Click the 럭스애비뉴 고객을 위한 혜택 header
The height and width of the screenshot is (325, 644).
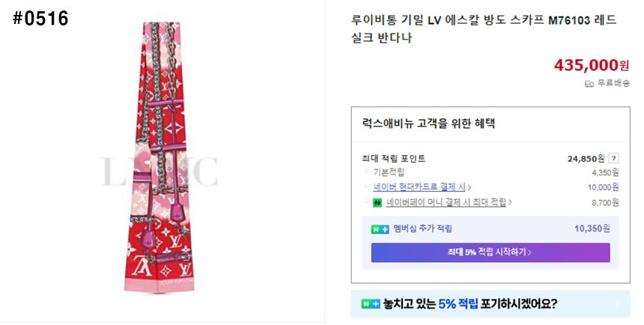(428, 124)
